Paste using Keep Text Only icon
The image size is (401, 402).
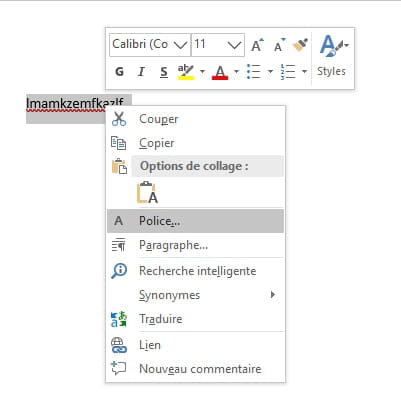click(x=147, y=193)
